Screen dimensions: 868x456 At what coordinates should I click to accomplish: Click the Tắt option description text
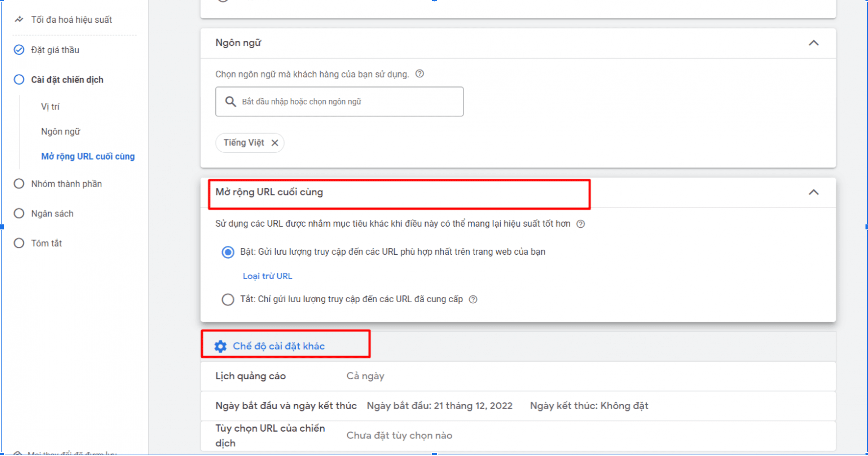pyautogui.click(x=352, y=299)
